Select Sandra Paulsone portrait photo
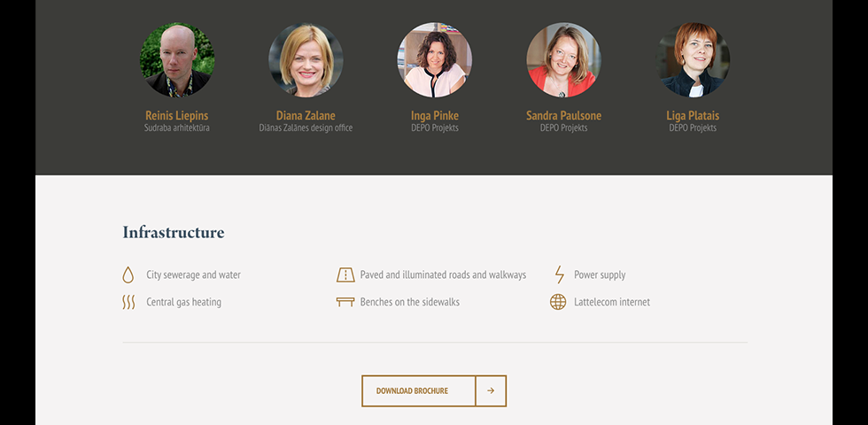Screen dimensions: 868x425 pyautogui.click(x=563, y=60)
